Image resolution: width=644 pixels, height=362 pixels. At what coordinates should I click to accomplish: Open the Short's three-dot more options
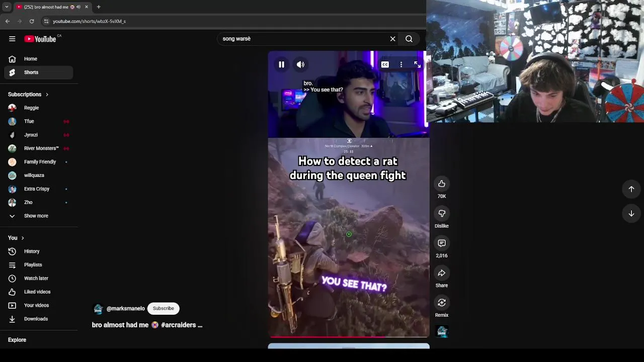click(x=401, y=64)
